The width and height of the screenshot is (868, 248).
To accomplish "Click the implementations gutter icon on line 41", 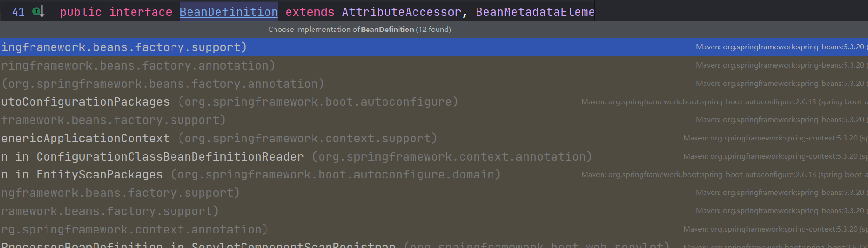I will coord(39,12).
